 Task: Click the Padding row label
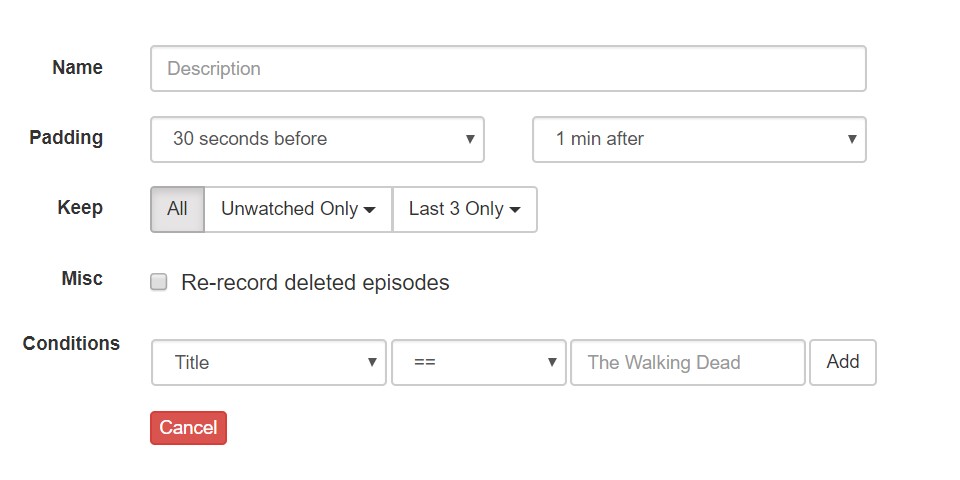pyautogui.click(x=66, y=138)
